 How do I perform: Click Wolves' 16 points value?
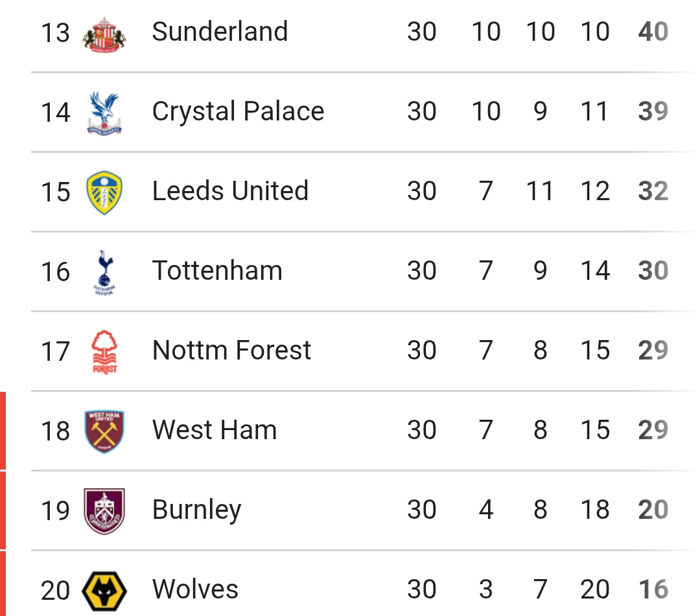[653, 589]
